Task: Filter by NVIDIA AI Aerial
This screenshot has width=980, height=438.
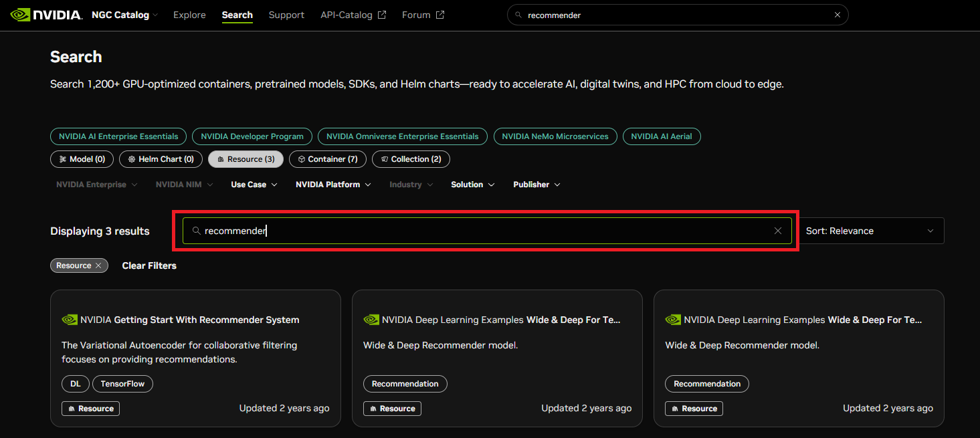Action: pyautogui.click(x=662, y=136)
